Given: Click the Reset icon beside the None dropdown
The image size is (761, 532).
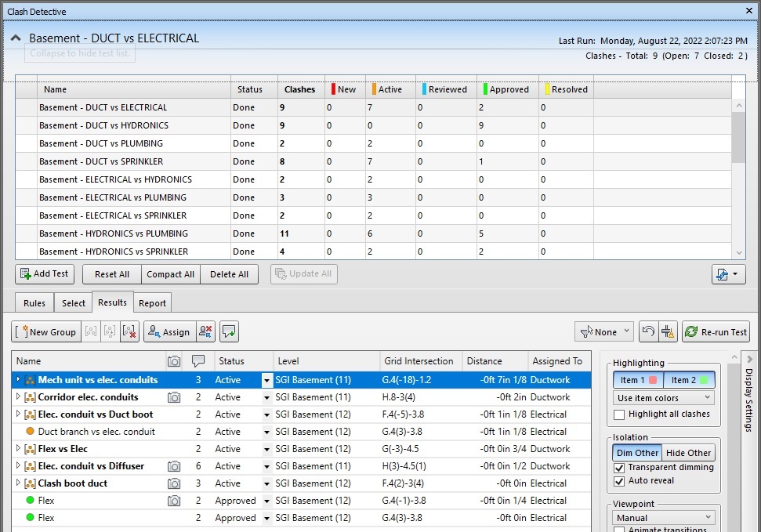Looking at the screenshot, I should tap(647, 332).
